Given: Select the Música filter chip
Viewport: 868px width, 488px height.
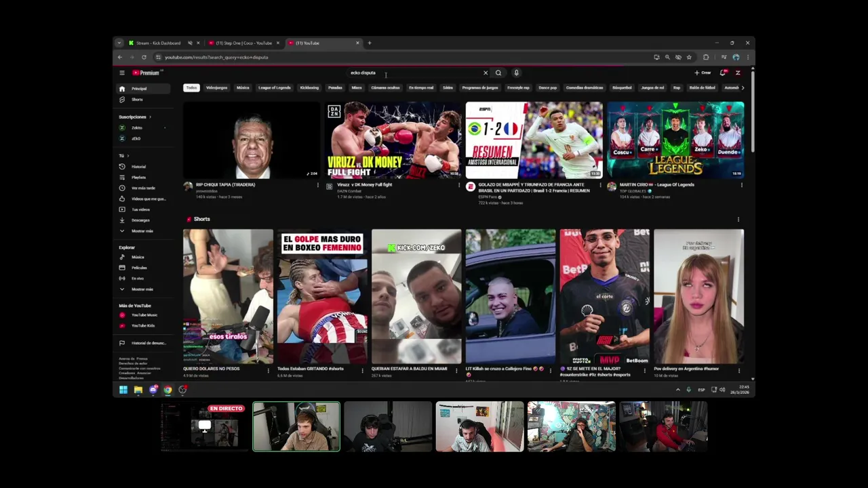Looking at the screenshot, I should (x=243, y=87).
